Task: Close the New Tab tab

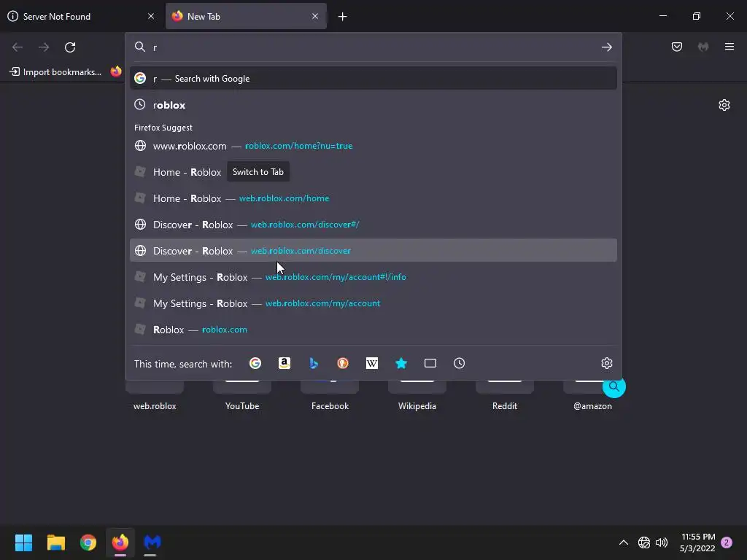Action: pyautogui.click(x=315, y=16)
